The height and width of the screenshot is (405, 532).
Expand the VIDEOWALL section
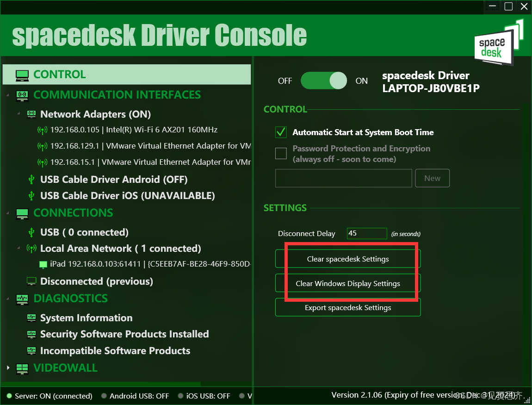coord(8,368)
